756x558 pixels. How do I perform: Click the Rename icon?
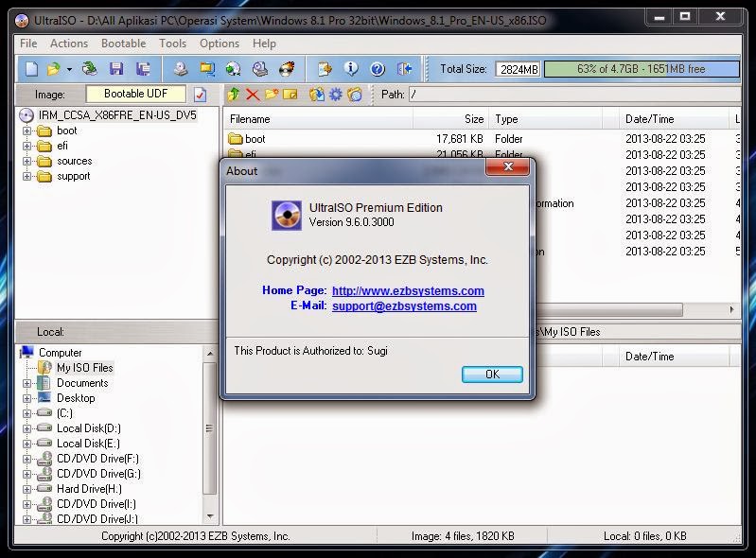pos(290,94)
